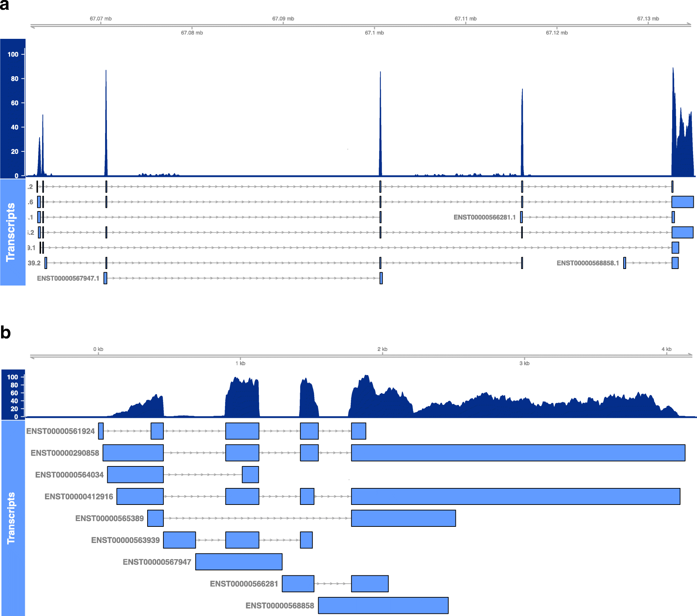Click the 20 tick of panel a y-axis
The image size is (697, 616).
[14, 151]
